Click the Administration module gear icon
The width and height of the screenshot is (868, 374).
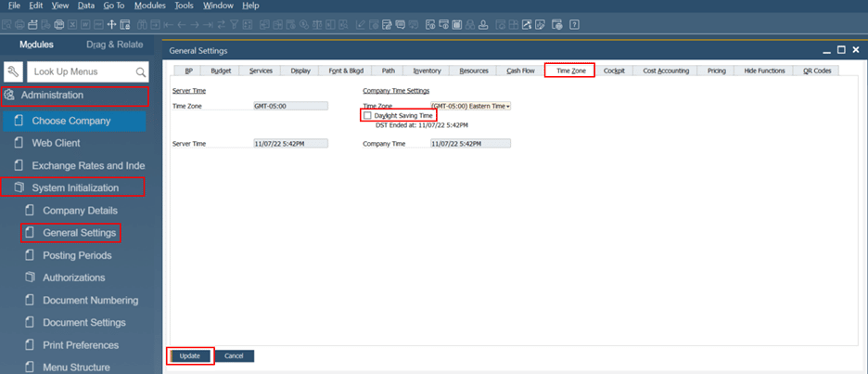[9, 96]
